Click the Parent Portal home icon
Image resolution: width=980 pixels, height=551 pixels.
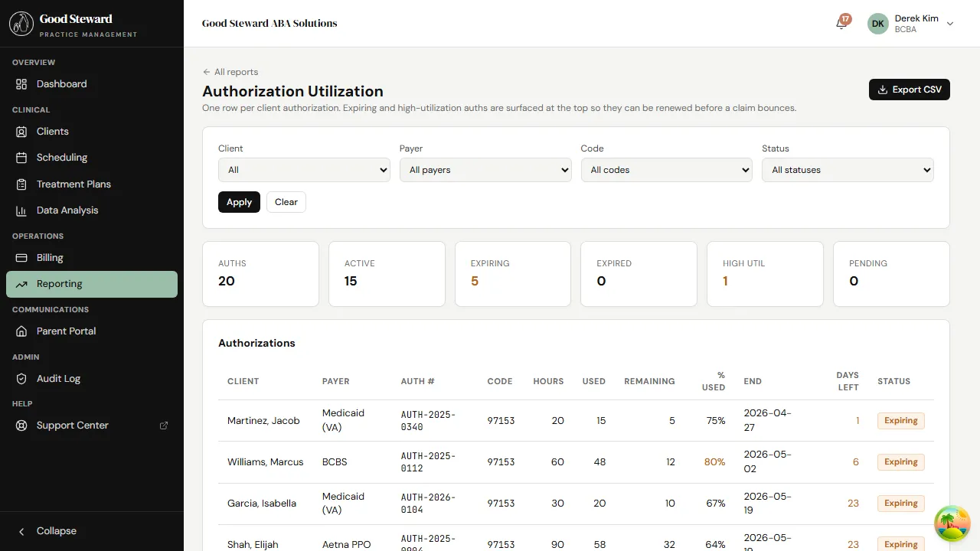tap(21, 331)
